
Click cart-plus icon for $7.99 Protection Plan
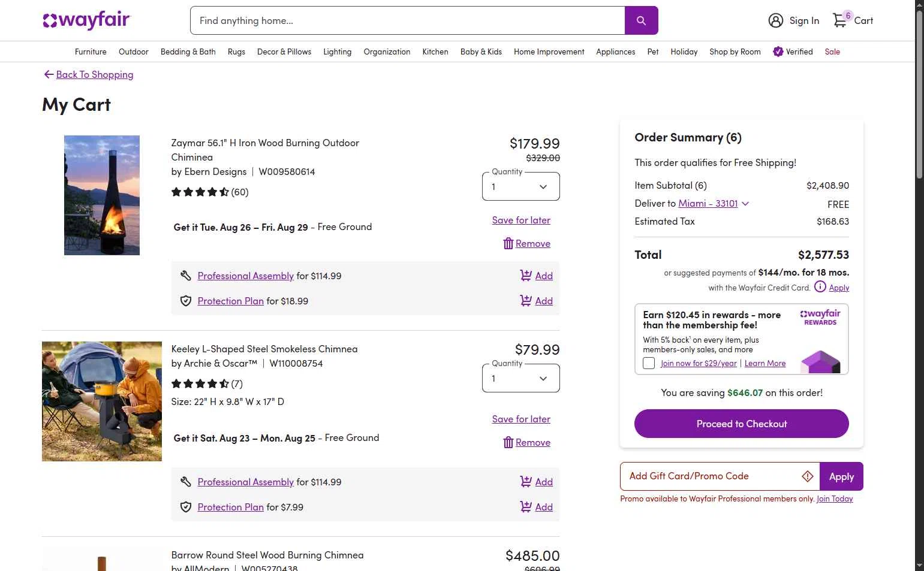coord(526,507)
